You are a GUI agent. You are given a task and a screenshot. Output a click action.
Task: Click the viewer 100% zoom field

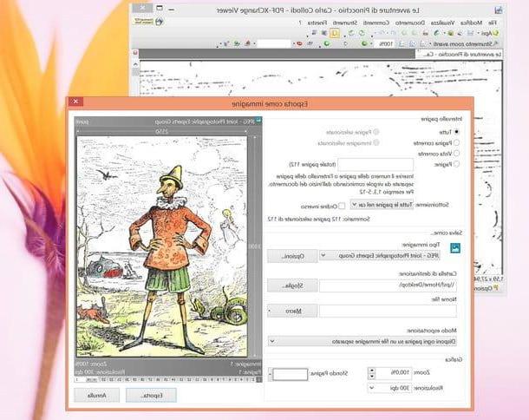click(x=384, y=44)
